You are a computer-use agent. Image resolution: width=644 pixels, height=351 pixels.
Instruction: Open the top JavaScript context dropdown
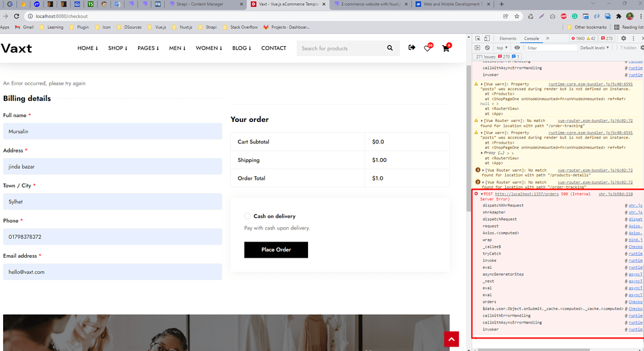[x=502, y=48]
